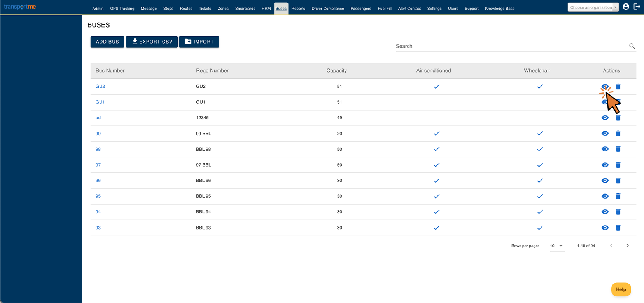Click the EXPORT CSV button

pos(152,42)
